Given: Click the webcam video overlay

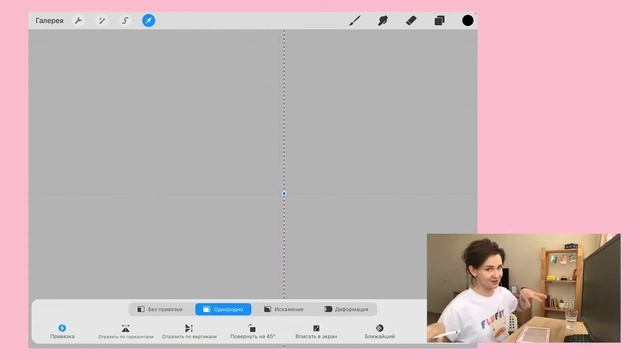Looking at the screenshot, I should pos(524,288).
